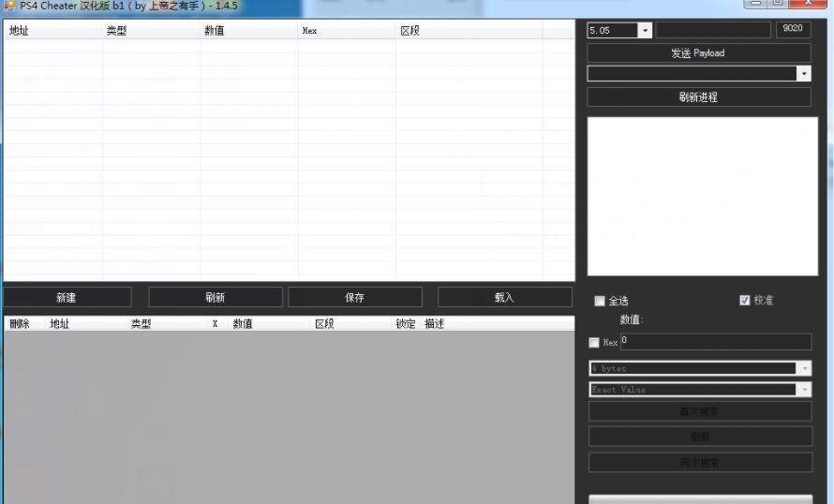Click the 发送 Payload button
The height and width of the screenshot is (504, 834).
(x=698, y=53)
